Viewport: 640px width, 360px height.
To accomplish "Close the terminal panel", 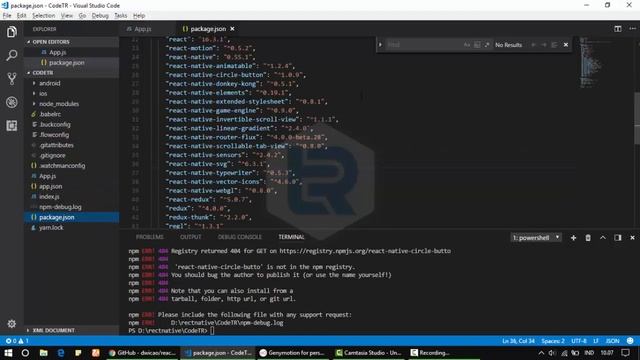I will (632, 238).
